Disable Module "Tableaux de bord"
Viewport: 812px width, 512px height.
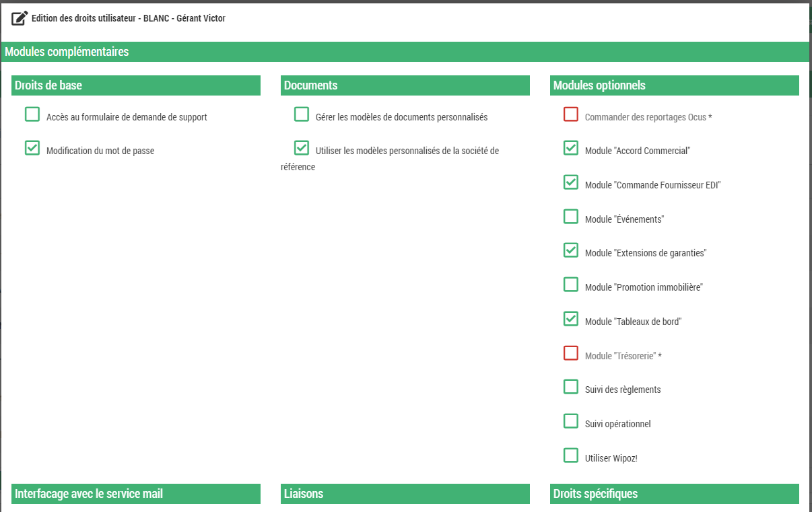[571, 319]
